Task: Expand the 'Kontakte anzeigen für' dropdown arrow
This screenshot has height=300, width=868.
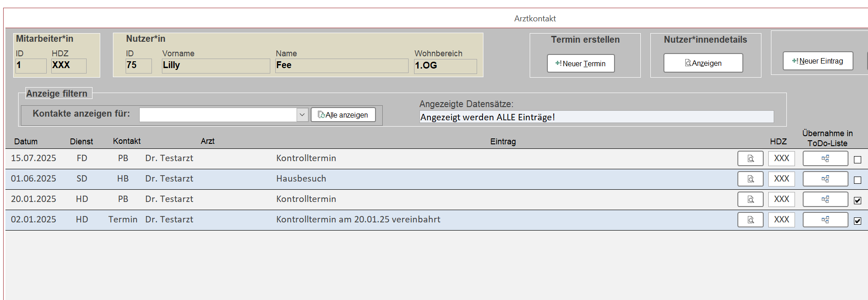Action: tap(302, 115)
